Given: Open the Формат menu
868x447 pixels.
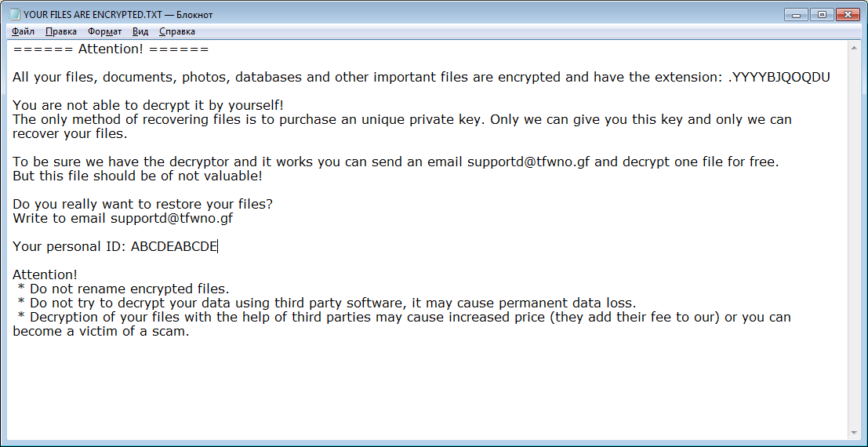Looking at the screenshot, I should point(104,31).
